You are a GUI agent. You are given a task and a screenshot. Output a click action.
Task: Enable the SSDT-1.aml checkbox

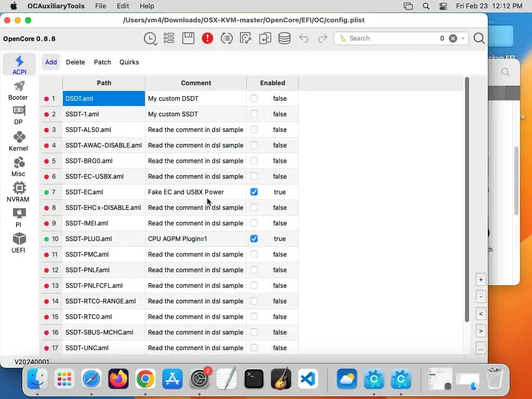tap(254, 114)
